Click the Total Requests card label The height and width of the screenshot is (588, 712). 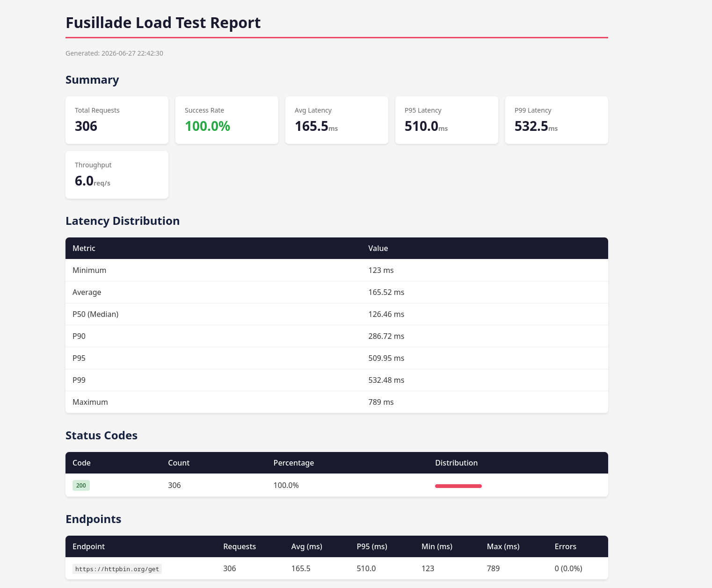coord(97,110)
